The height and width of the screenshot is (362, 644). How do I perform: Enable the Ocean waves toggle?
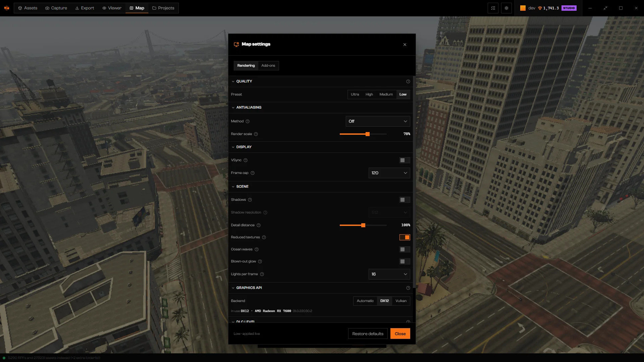[x=405, y=249]
